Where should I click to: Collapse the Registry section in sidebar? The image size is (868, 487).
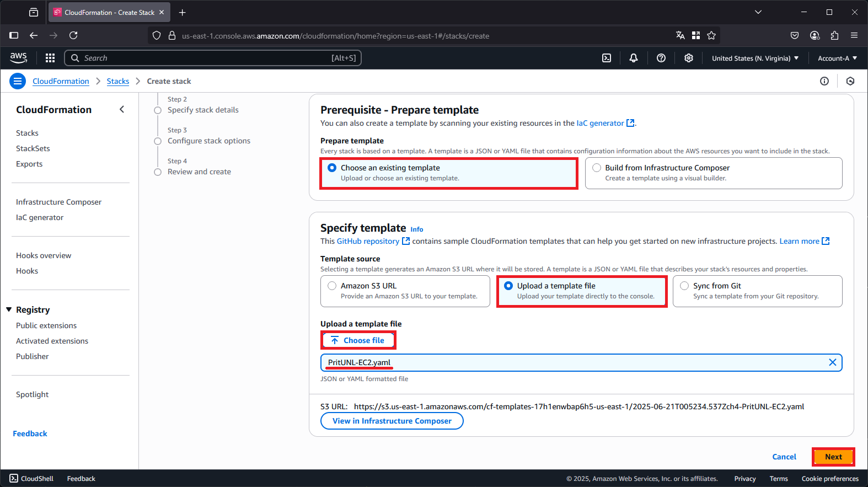point(9,309)
